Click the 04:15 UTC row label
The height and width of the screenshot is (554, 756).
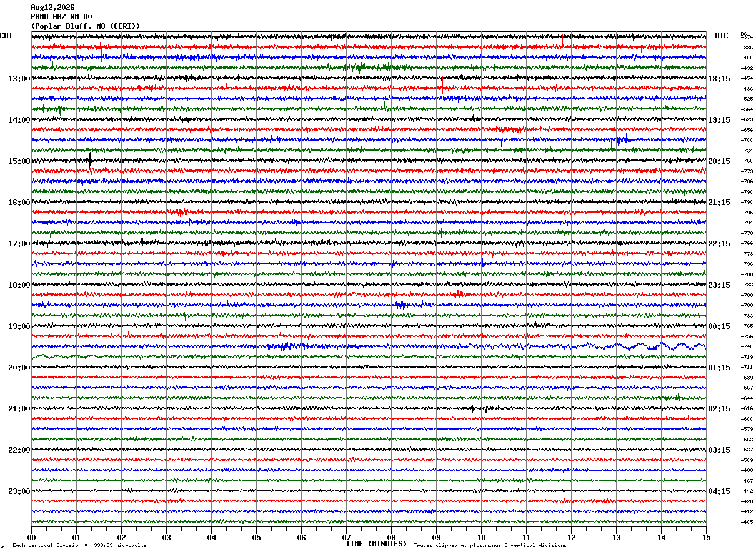(719, 491)
